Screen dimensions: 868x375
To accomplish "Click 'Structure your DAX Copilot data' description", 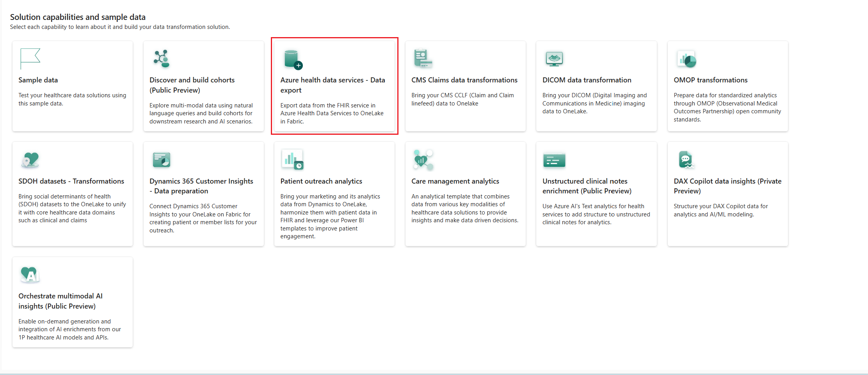I will point(720,210).
